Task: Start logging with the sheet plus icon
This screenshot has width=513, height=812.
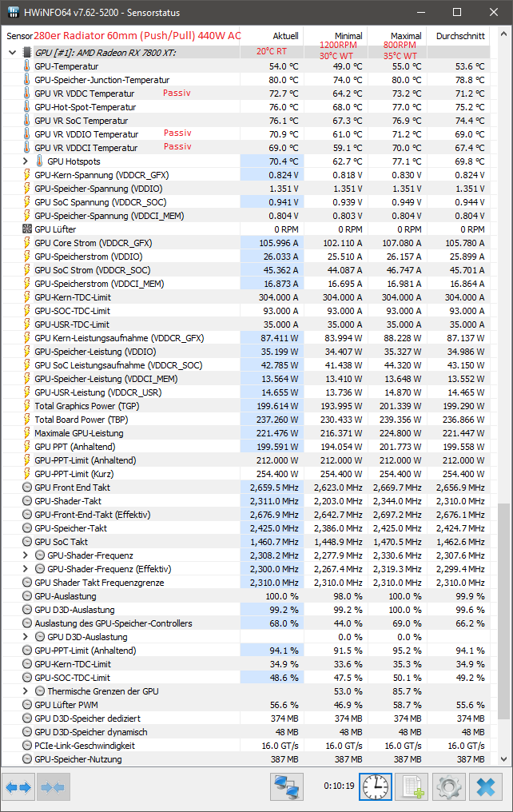Action: click(412, 788)
